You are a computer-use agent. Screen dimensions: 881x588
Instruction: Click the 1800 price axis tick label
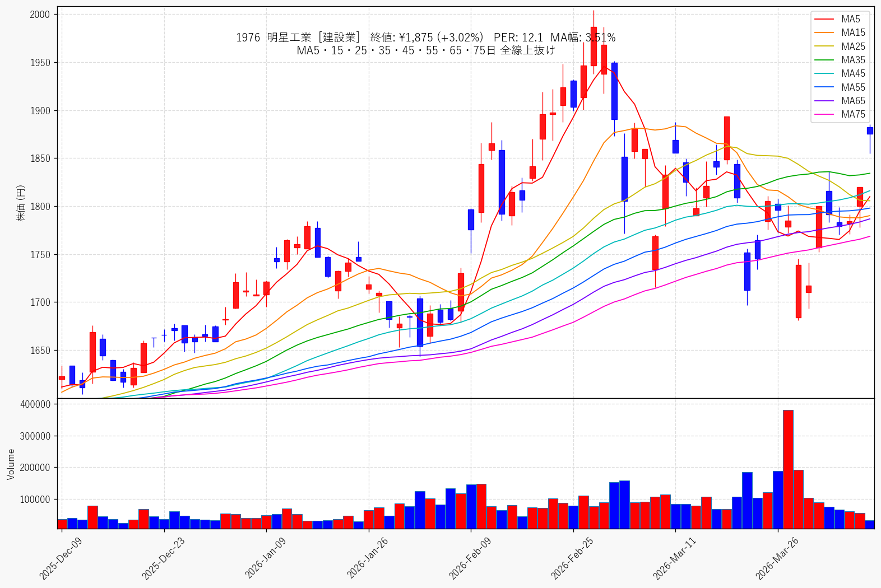(40, 207)
